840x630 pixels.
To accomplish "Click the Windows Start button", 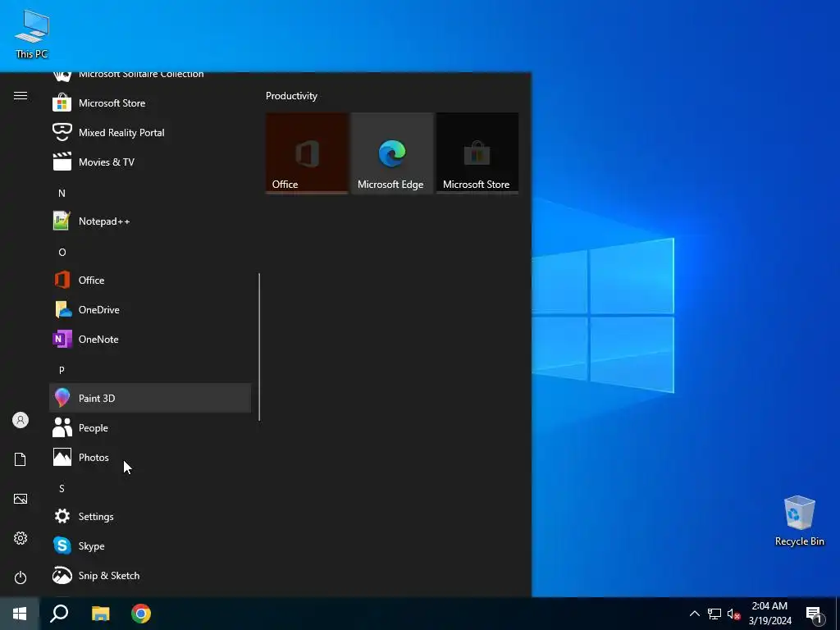I will click(20, 614).
